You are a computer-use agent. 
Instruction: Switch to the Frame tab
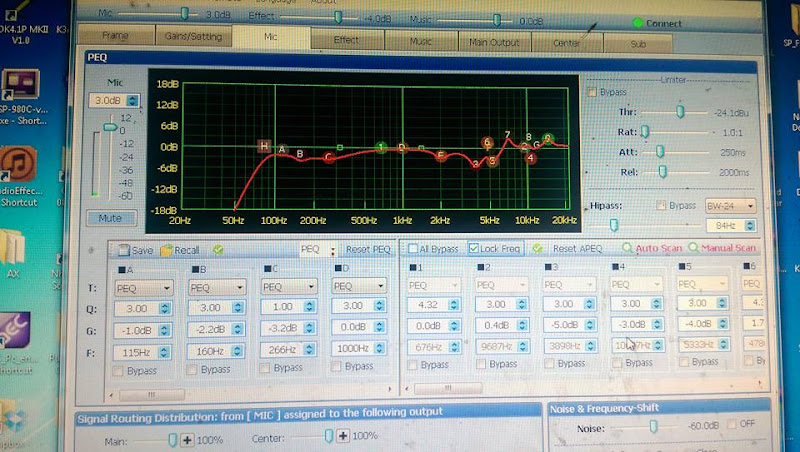[x=115, y=35]
